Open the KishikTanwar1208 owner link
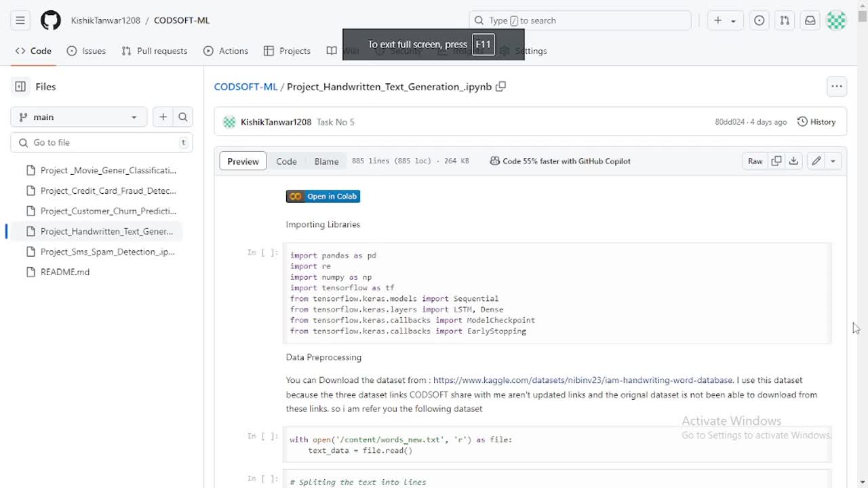This screenshot has width=868, height=488. tap(106, 20)
